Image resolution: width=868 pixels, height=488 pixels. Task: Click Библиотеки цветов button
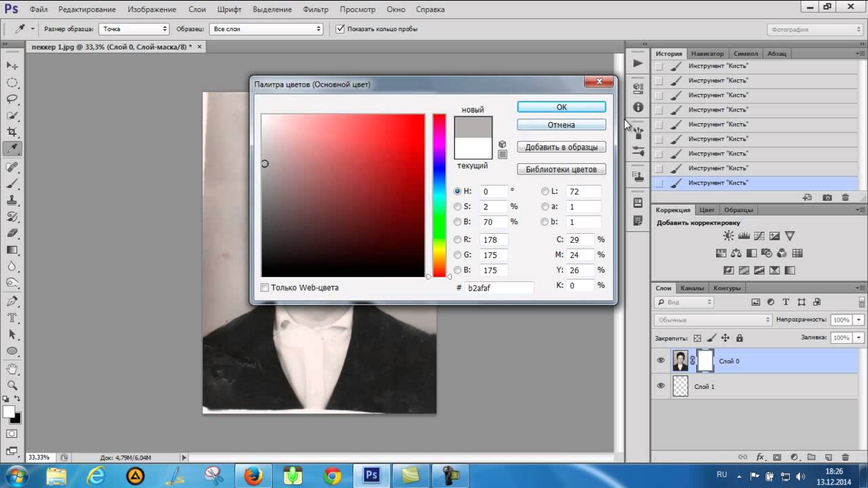(x=561, y=169)
